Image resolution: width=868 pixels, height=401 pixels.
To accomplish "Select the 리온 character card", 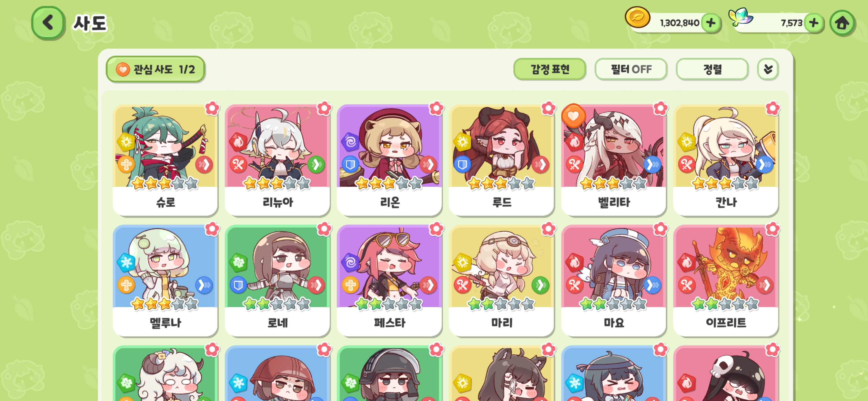I will click(389, 160).
